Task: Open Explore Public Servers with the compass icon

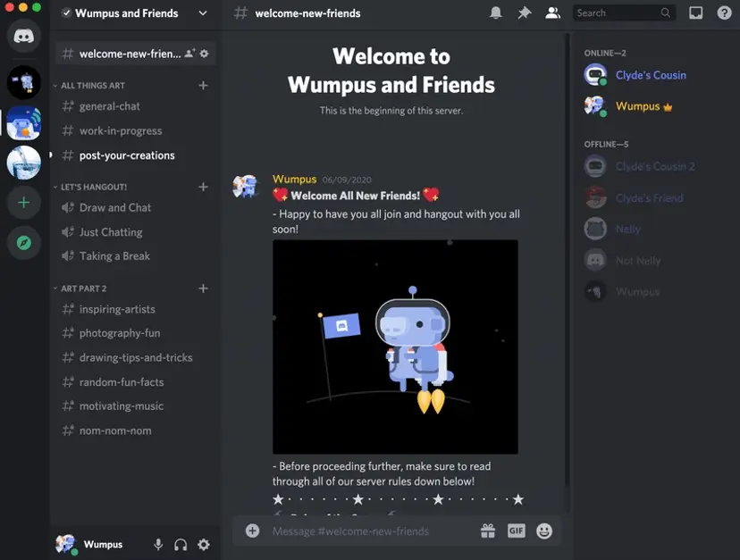Action: (x=23, y=243)
